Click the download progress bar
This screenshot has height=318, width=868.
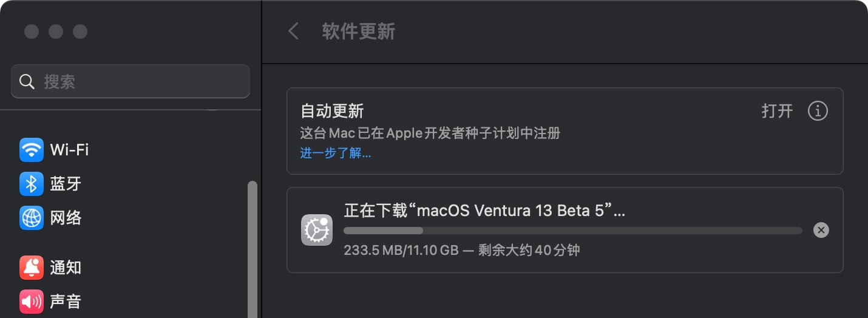(572, 231)
